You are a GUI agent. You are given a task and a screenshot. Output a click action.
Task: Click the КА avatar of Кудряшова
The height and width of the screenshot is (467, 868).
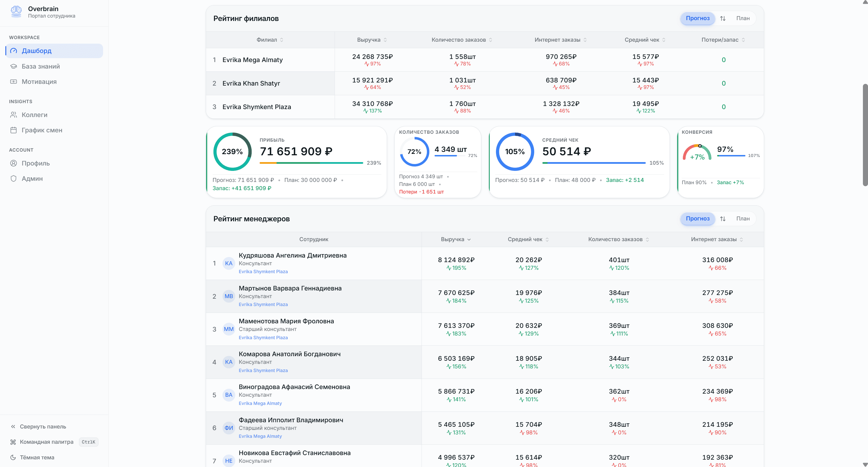tap(229, 263)
